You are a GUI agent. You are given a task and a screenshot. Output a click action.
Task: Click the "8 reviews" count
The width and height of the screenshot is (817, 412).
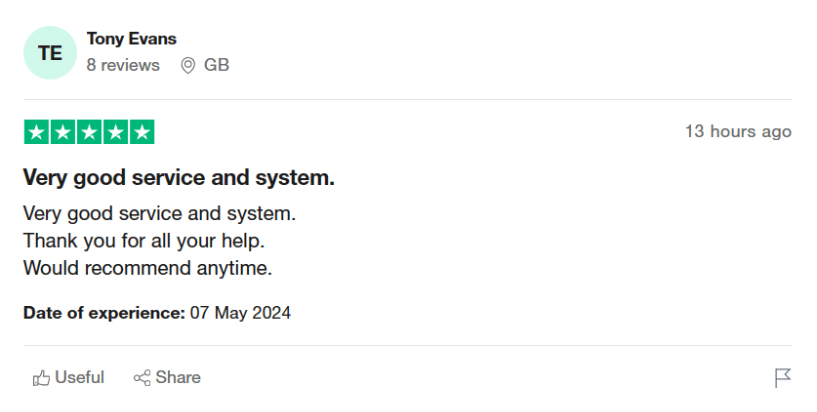[x=122, y=65]
